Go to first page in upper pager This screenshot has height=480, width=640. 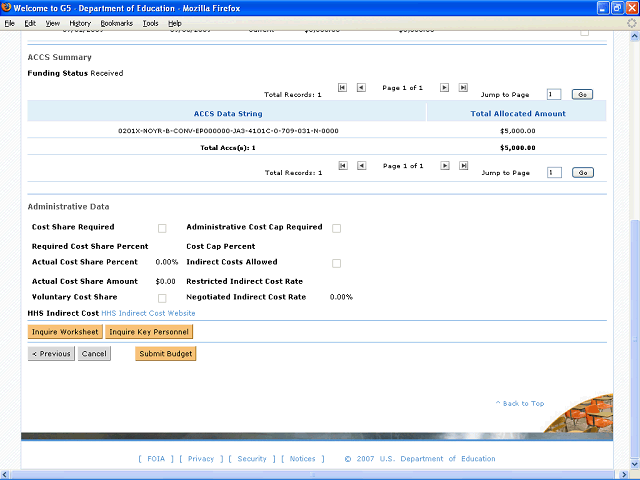(342, 87)
